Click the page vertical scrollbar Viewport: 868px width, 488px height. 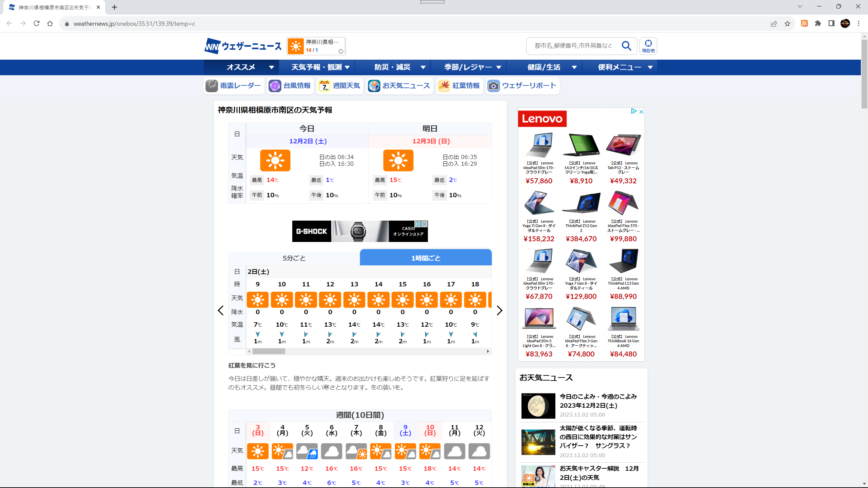coord(864,74)
